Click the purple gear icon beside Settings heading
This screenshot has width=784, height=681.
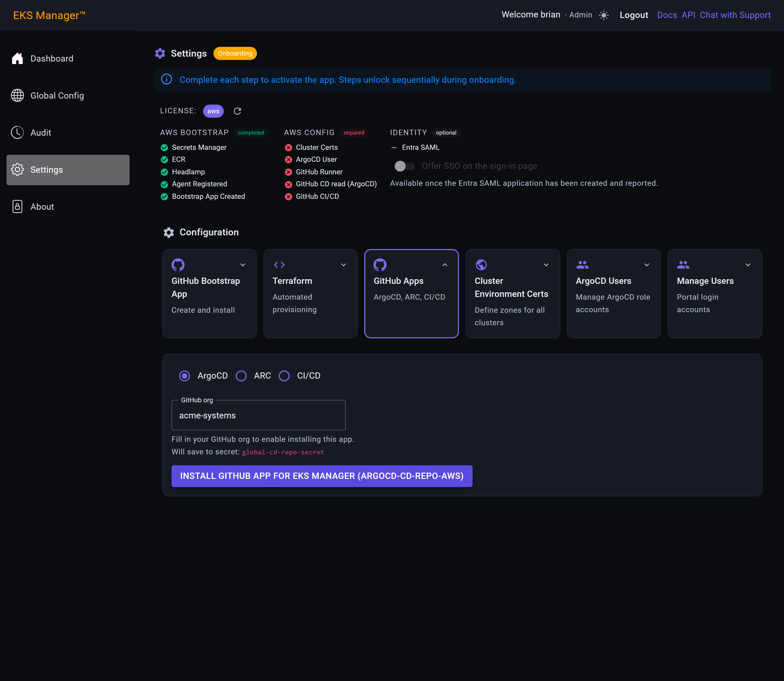pos(160,53)
